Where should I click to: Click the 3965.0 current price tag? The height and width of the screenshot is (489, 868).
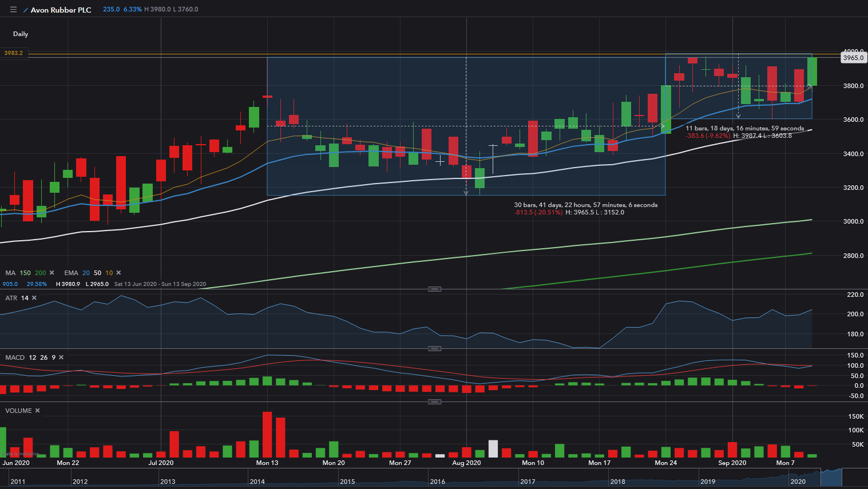[853, 58]
